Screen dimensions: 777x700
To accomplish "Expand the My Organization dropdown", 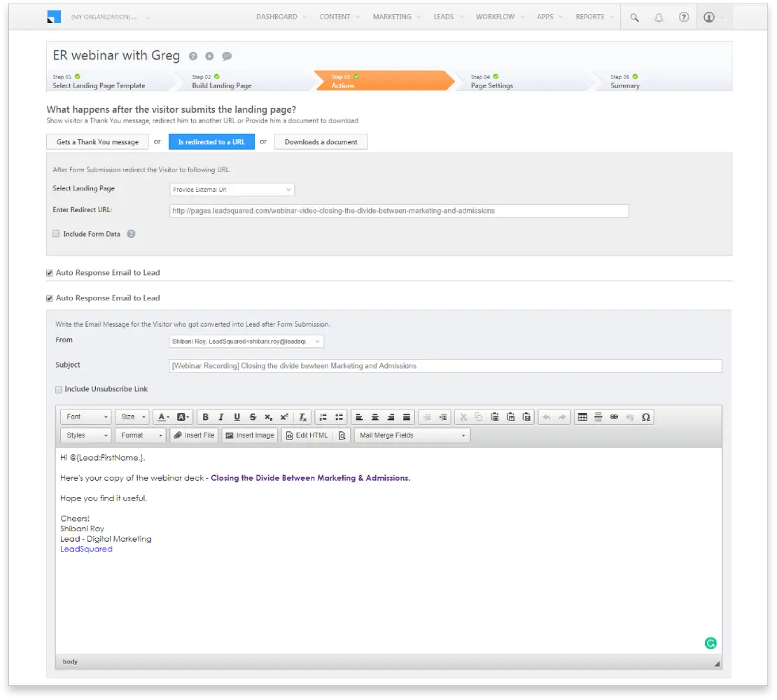I will click(110, 17).
